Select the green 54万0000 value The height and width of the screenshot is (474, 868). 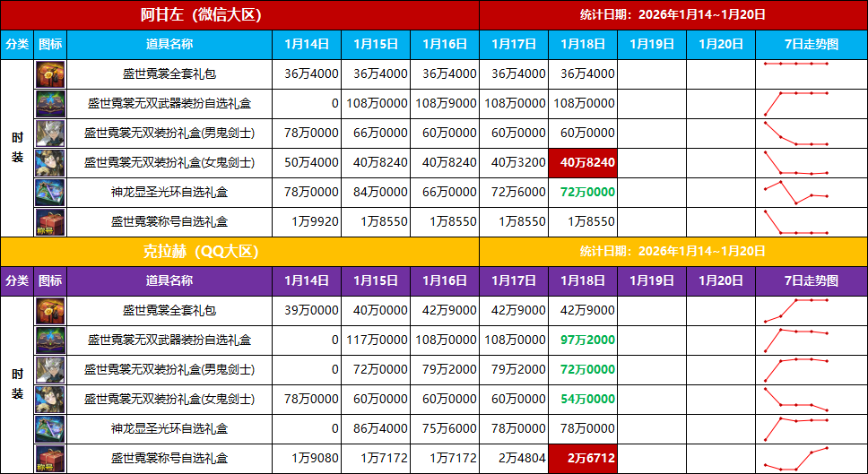[x=587, y=400]
